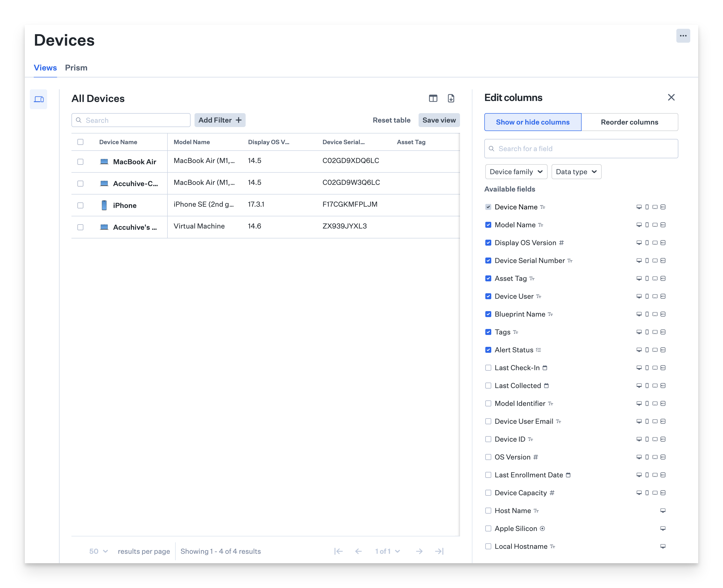Viewport: 723px width, 588px height.
Task: Click the export devices download icon
Action: coord(451,98)
